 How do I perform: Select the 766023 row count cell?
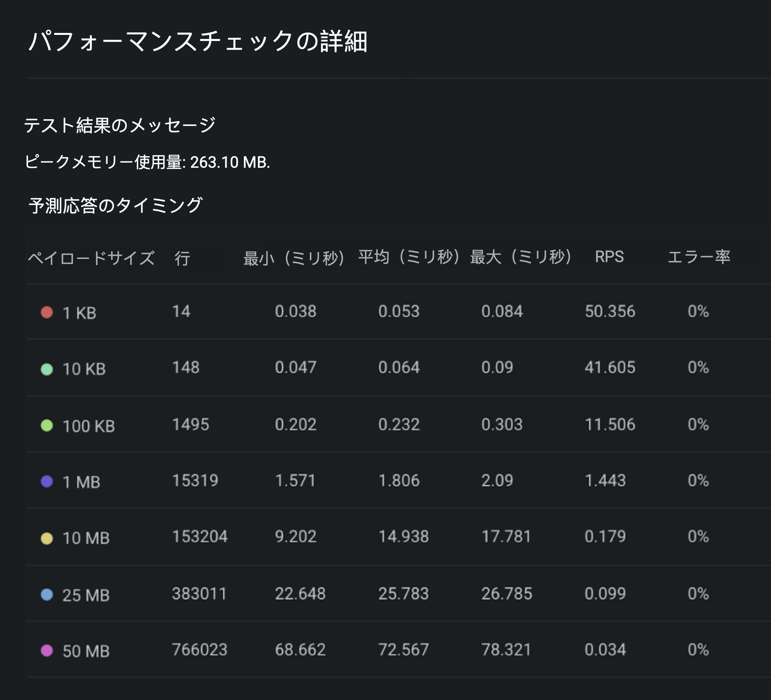pos(199,650)
